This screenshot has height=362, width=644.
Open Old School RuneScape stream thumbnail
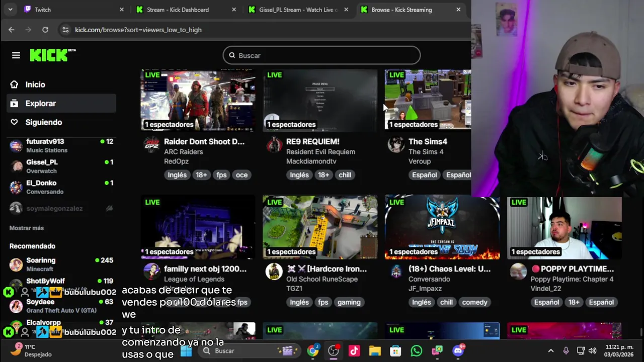click(320, 228)
